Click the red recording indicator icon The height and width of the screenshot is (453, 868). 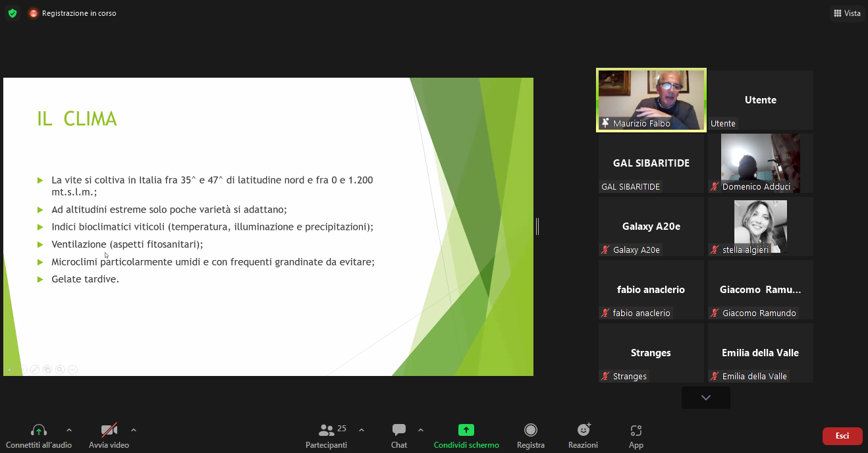(34, 13)
